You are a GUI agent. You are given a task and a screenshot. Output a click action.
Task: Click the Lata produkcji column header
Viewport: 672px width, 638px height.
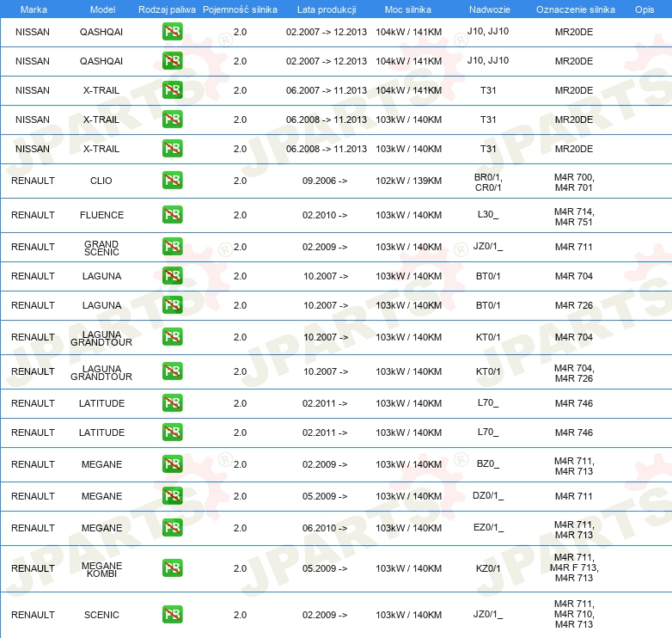click(x=326, y=9)
